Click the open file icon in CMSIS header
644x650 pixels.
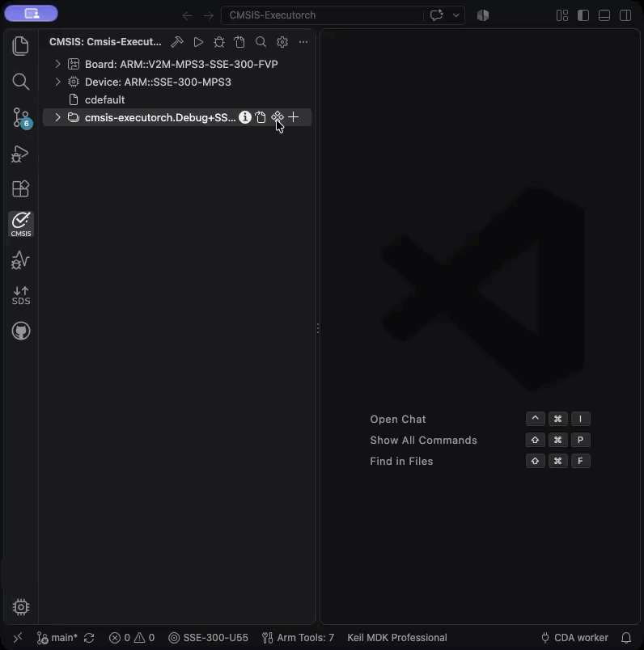click(239, 42)
